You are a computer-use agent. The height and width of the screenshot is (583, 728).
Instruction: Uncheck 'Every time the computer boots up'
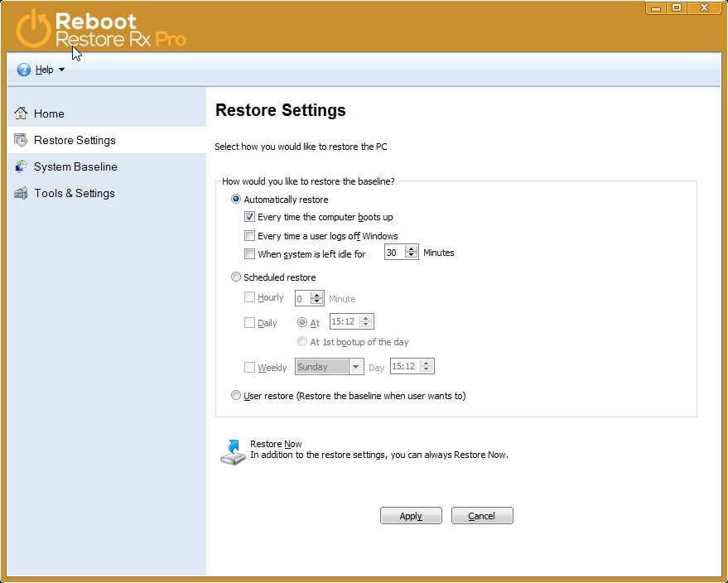(x=249, y=217)
